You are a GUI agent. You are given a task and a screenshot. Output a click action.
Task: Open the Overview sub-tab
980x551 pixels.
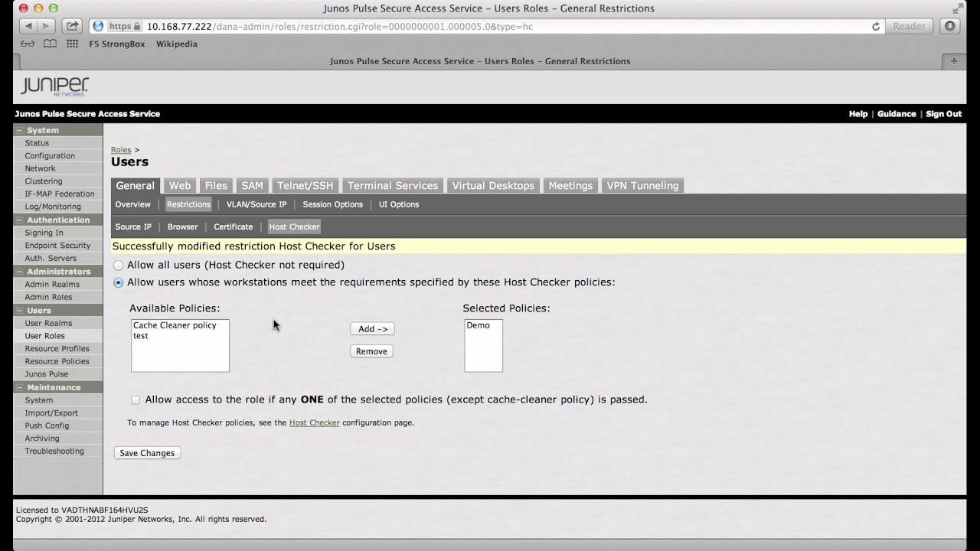133,204
